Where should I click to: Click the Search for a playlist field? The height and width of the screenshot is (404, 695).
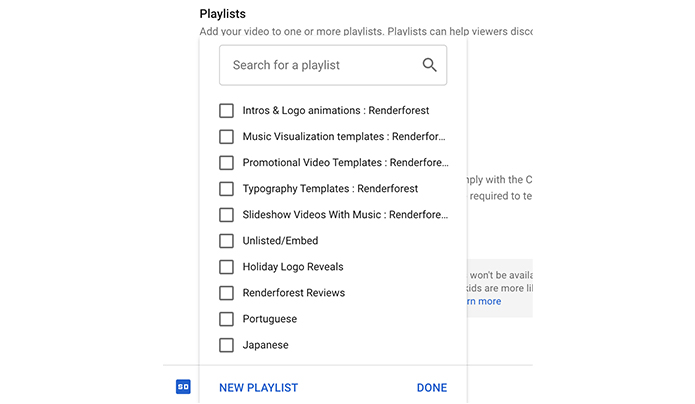333,65
